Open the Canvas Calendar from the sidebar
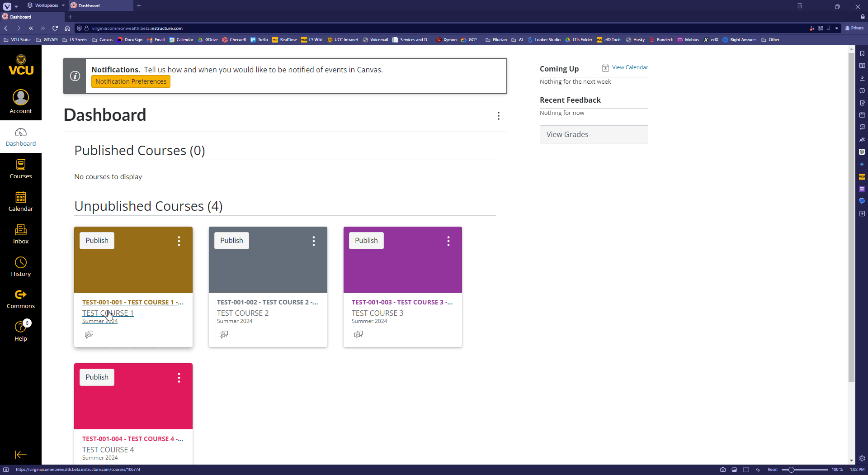The width and height of the screenshot is (868, 475). pyautogui.click(x=20, y=201)
